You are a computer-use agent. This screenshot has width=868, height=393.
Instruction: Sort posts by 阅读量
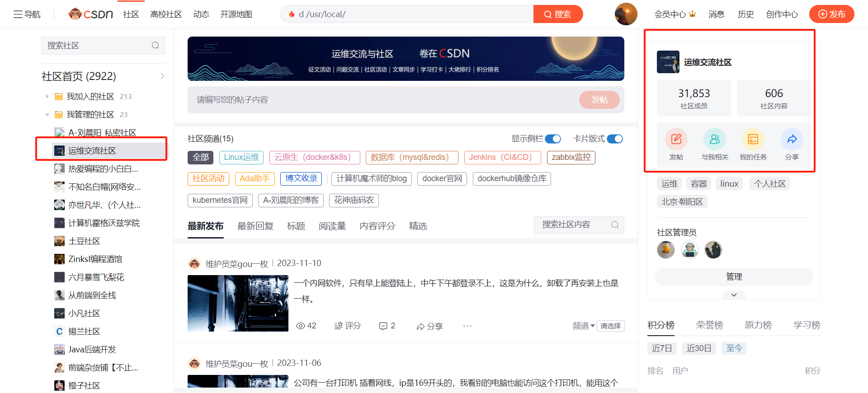pos(332,226)
